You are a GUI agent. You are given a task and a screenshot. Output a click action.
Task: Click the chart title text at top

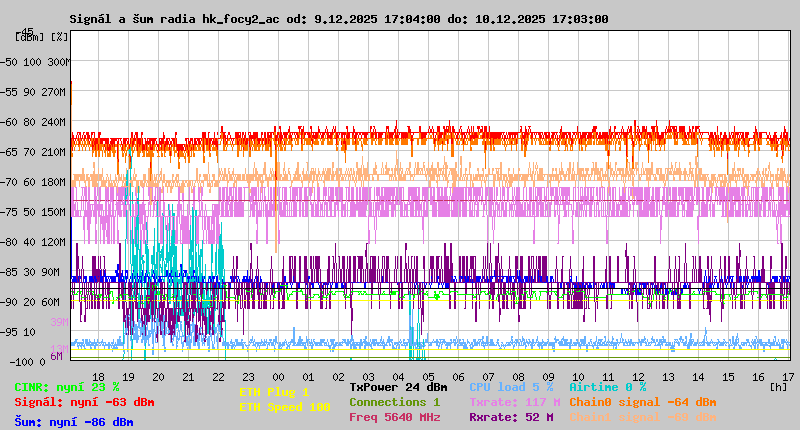[338, 19]
